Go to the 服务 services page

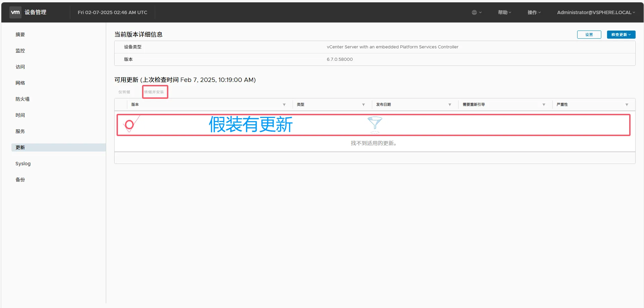(20, 131)
